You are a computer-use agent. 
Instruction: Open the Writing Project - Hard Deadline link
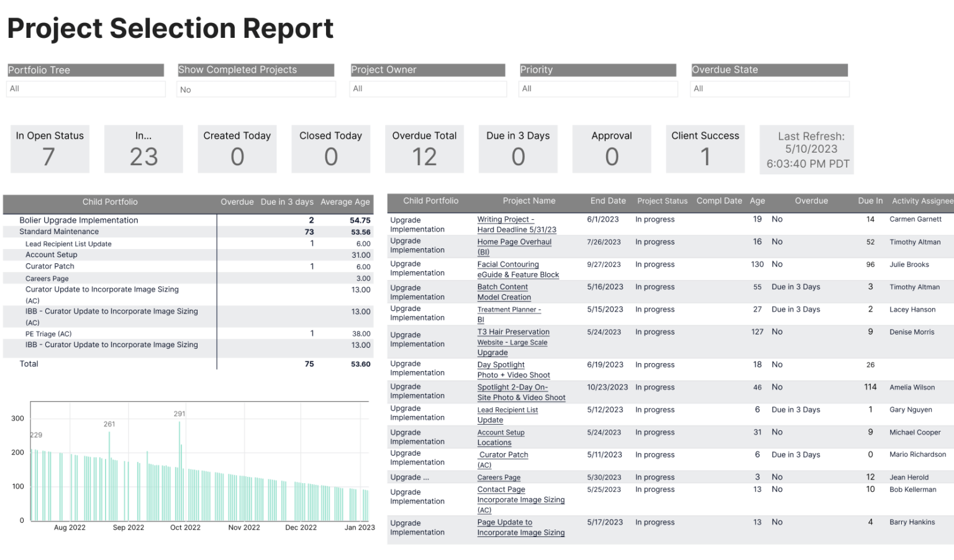[517, 224]
